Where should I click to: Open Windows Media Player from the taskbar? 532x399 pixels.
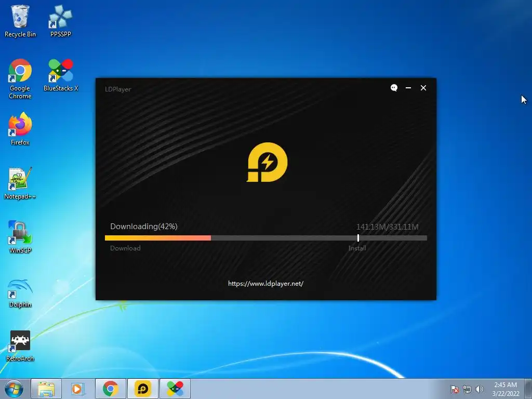(78, 389)
